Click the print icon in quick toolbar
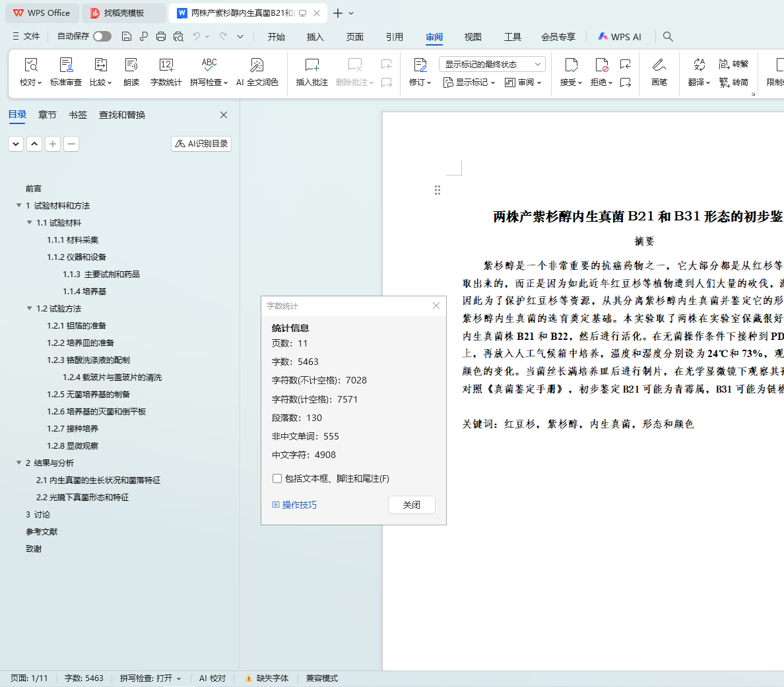 161,36
